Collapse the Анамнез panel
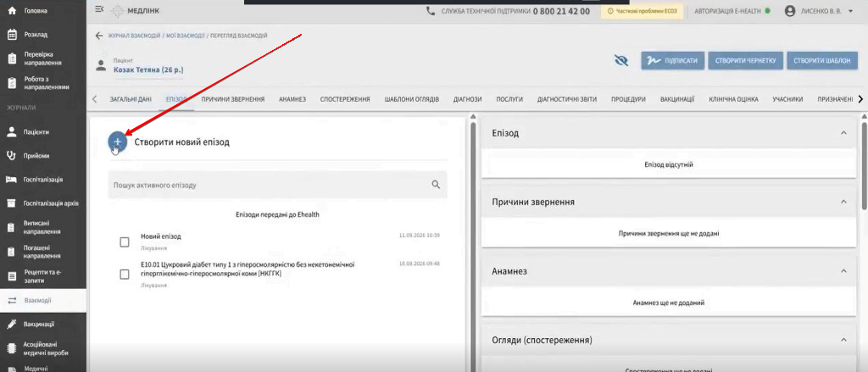 (x=843, y=270)
